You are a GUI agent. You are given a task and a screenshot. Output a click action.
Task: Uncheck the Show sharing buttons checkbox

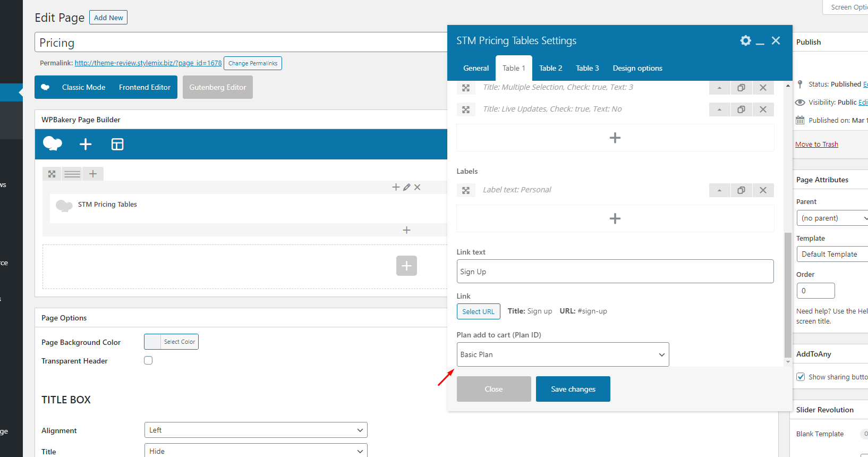click(x=801, y=377)
